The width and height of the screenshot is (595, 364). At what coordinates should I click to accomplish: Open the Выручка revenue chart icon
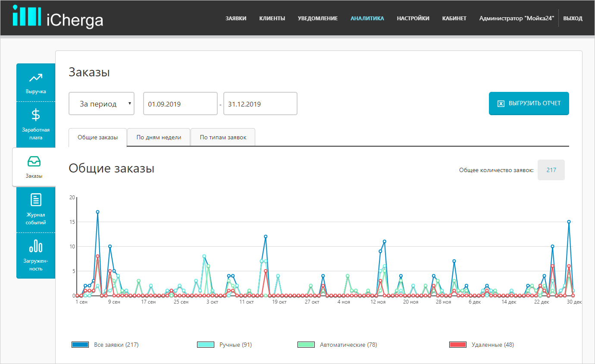pos(35,78)
